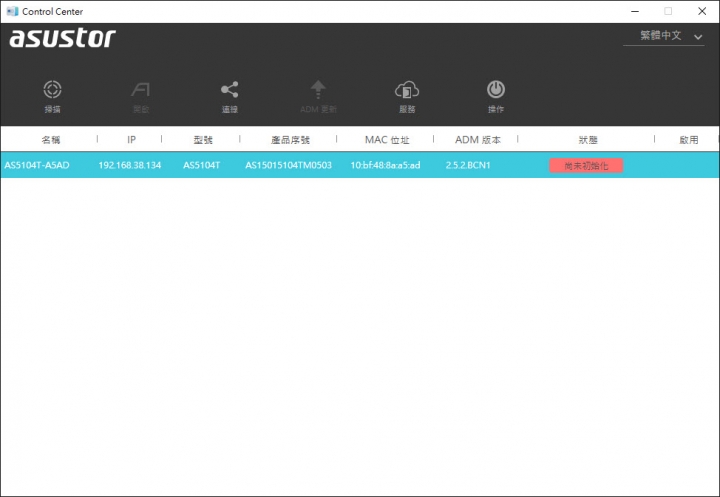Click the IP address 192.168.38.134
The image size is (720, 497).
click(129, 165)
